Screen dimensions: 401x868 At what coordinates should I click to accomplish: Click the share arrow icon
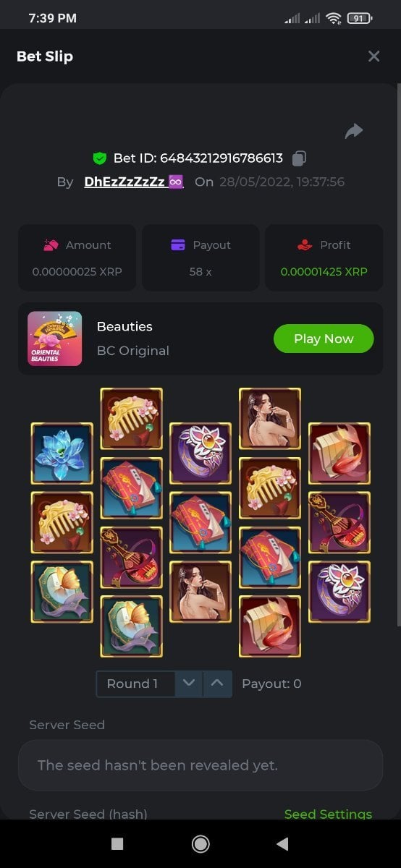click(x=353, y=131)
